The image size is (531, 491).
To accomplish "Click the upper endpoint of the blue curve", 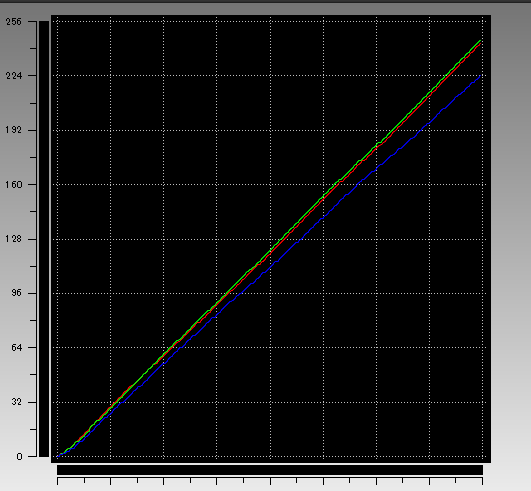I will 480,76.
